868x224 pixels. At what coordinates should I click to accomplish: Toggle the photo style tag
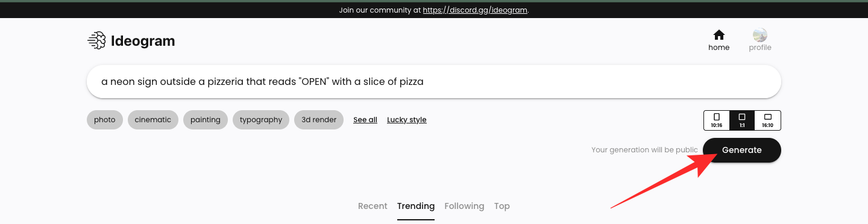tap(105, 120)
